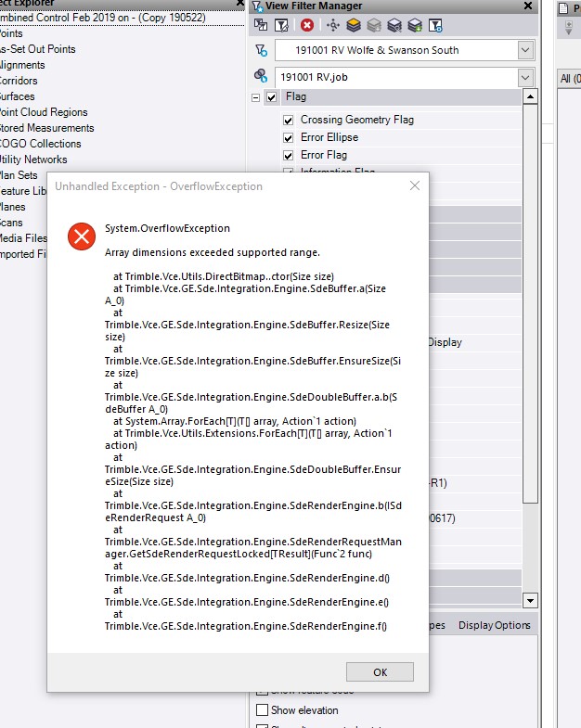Close the Unhandled Exception dialog with X
Viewport: 581px width, 728px height.
click(x=415, y=185)
